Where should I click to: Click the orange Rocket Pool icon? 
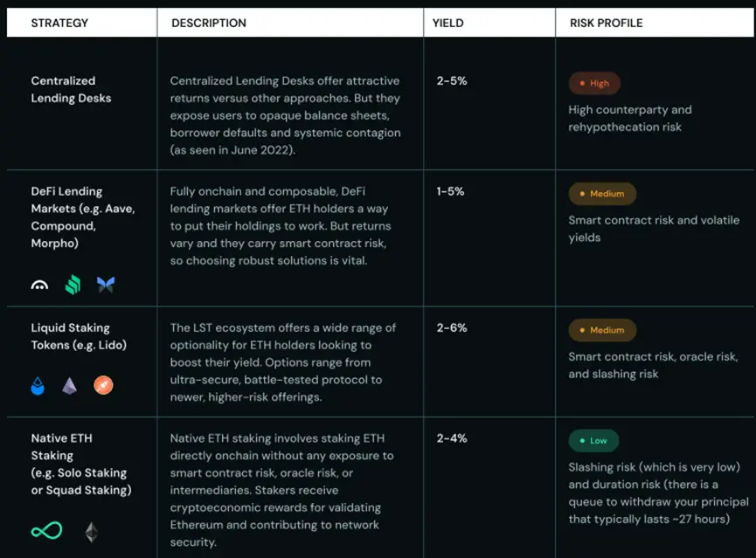[x=103, y=385]
